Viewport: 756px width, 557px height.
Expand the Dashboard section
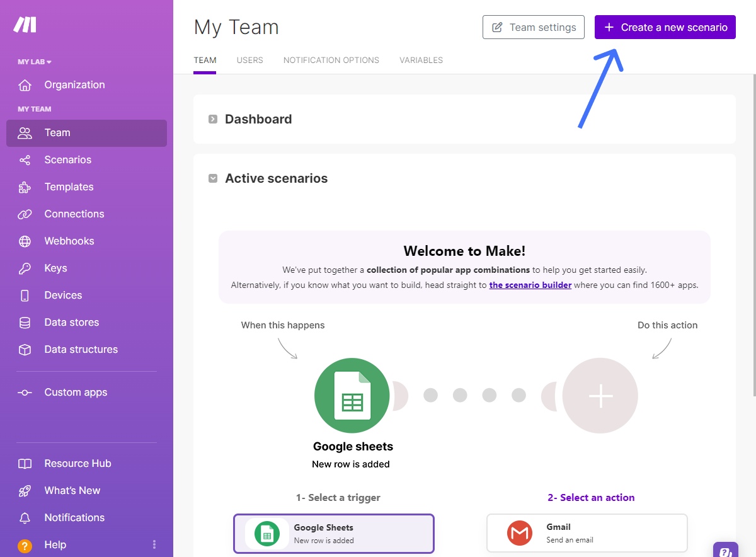click(213, 119)
